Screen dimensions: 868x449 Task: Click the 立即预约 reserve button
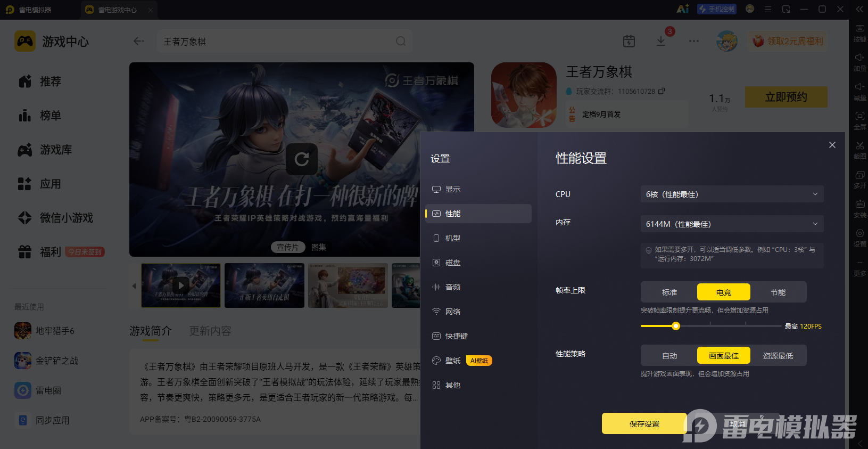point(786,97)
